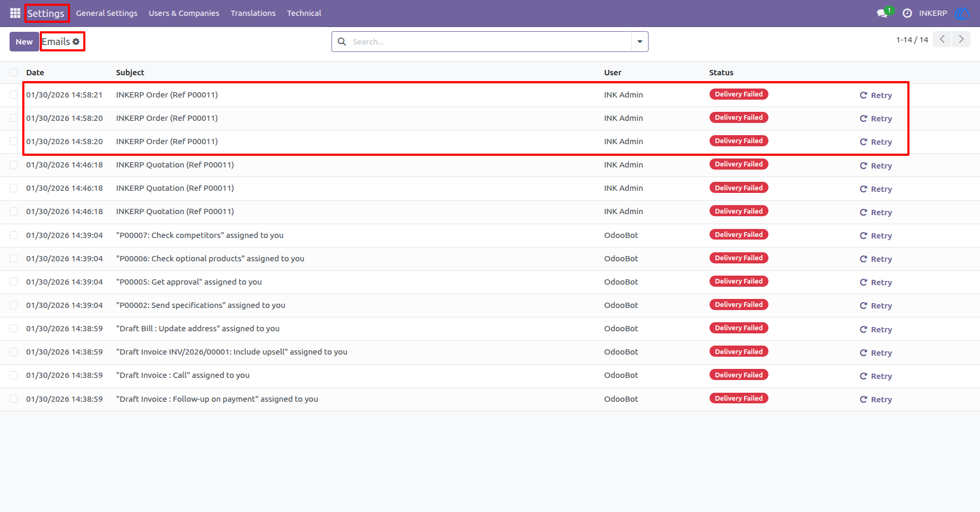Sort by the Date column header
This screenshot has height=512, width=980.
tap(35, 73)
